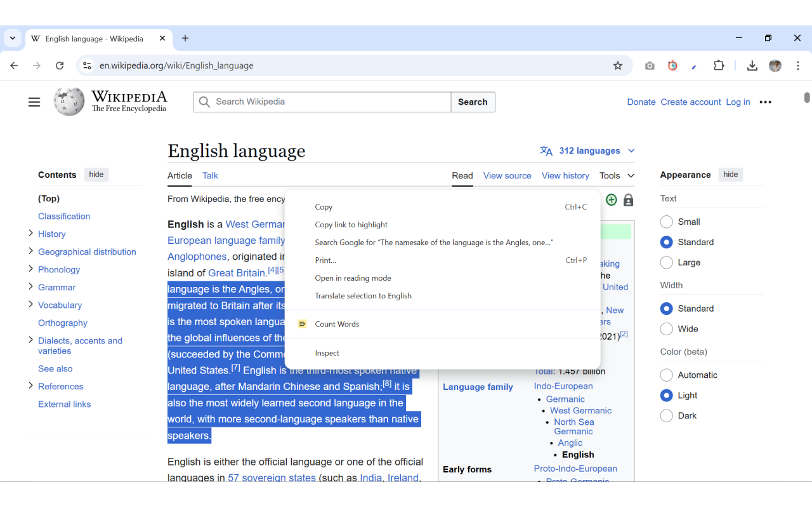Open the Extensions puzzle icon
This screenshot has height=508, width=812.
pyautogui.click(x=719, y=65)
